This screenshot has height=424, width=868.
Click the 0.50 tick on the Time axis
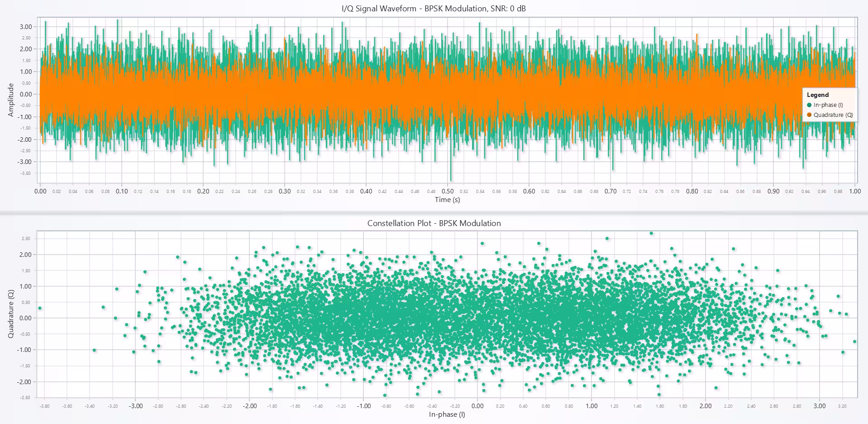(448, 191)
